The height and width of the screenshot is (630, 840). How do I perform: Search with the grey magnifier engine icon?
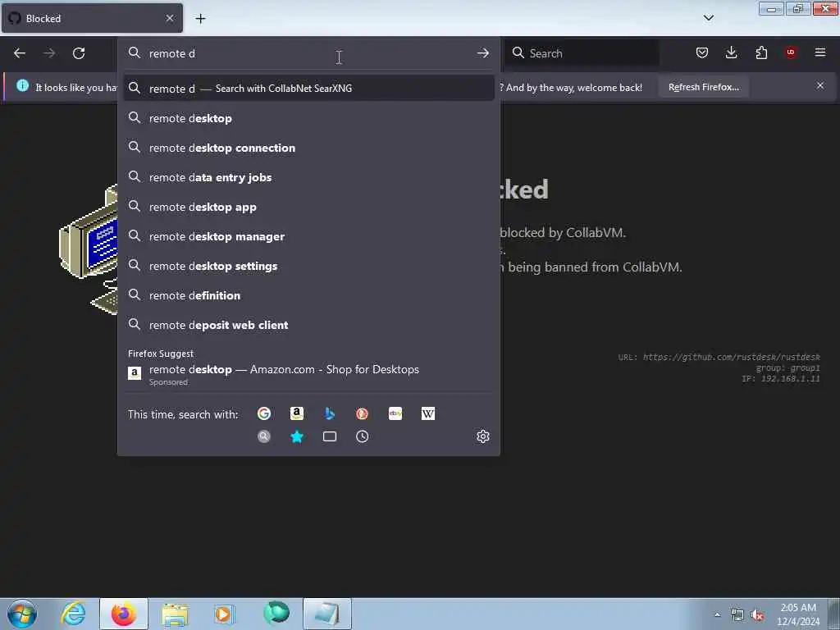(x=264, y=436)
